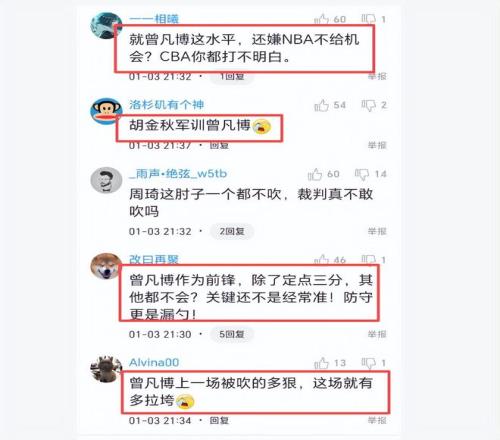The width and height of the screenshot is (500, 440).
Task: Open username link Alvina00
Action: point(154,362)
